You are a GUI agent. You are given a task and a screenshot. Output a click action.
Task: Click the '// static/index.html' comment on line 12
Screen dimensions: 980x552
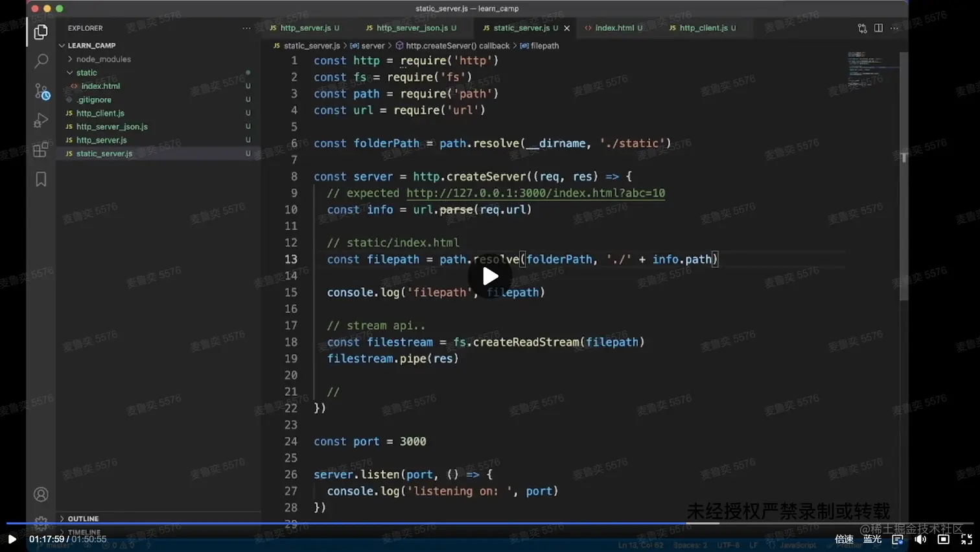[393, 243]
